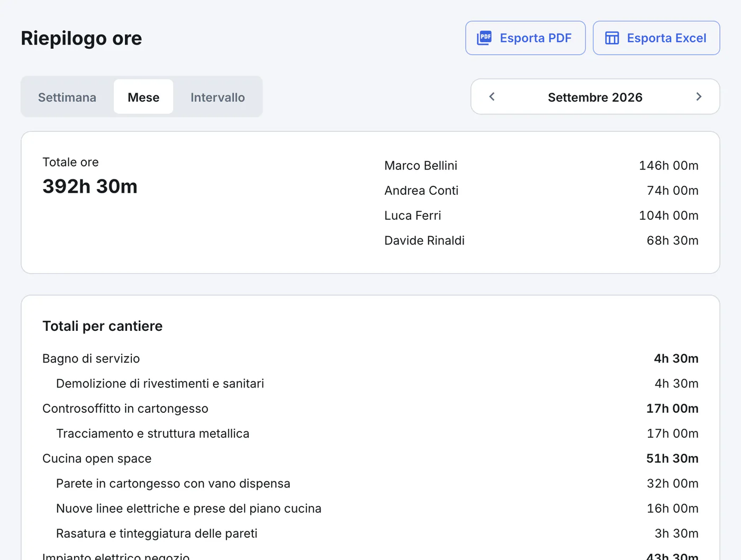Click the 51h 30m Cucina open space total
Screen dimensions: 741x560
point(672,458)
